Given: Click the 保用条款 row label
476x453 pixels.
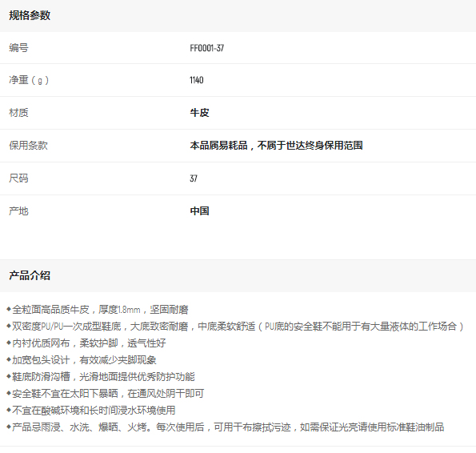Looking at the screenshot, I should click(28, 146).
